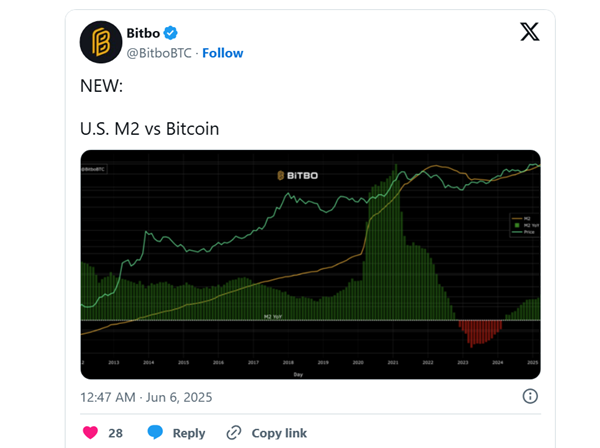Open the M2 vs Bitcoin chart image
The width and height of the screenshot is (600, 448).
[310, 264]
